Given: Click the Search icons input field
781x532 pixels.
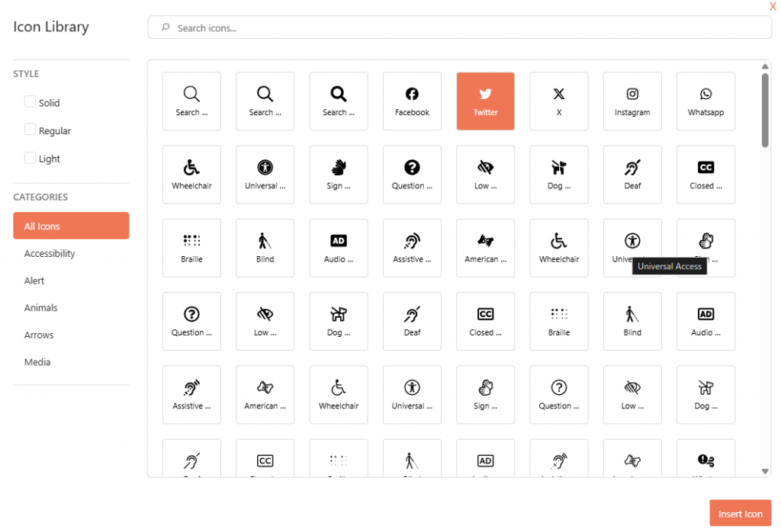Looking at the screenshot, I should point(459,28).
